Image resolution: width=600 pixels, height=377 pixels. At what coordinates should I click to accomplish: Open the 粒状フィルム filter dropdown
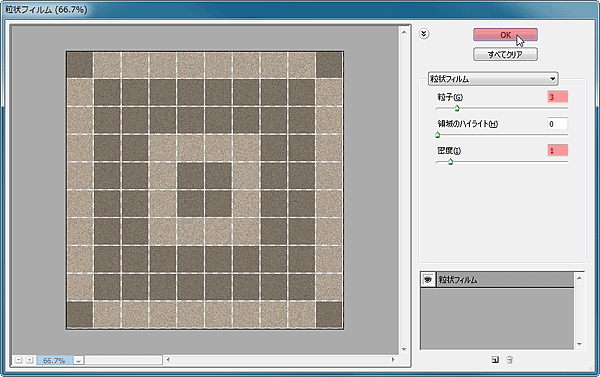[x=492, y=79]
